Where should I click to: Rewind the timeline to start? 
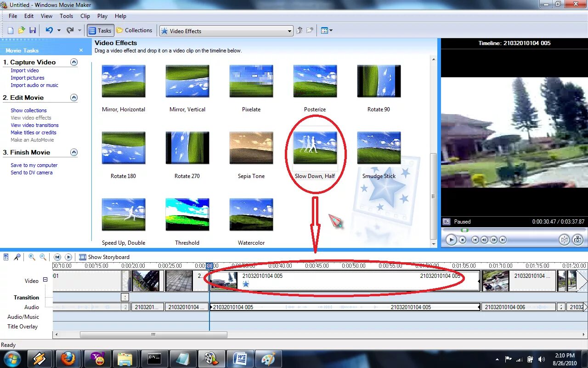point(57,257)
